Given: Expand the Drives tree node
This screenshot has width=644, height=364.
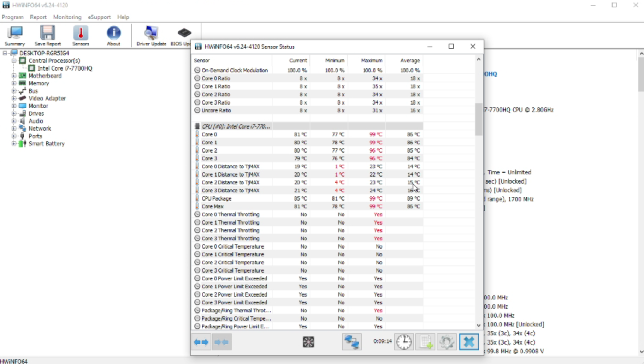Looking at the screenshot, I should (x=14, y=113).
